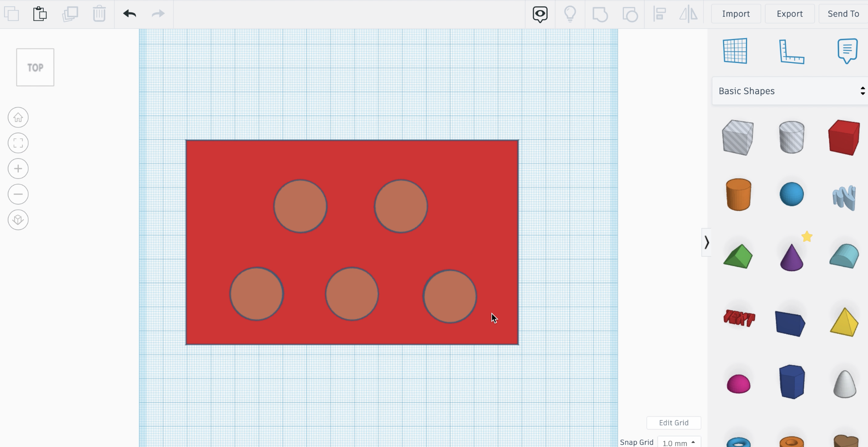Image resolution: width=868 pixels, height=447 pixels.
Task: Pick the orange Cylinder shape
Action: (x=738, y=195)
